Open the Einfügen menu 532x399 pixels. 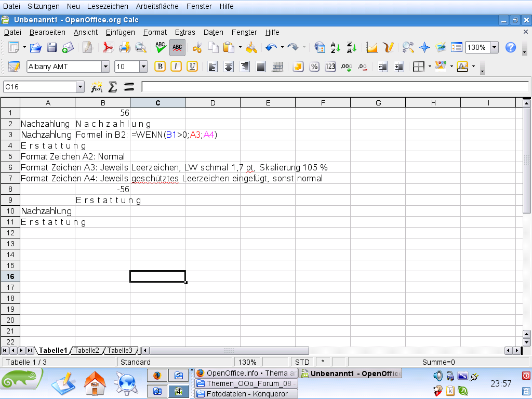click(x=120, y=32)
